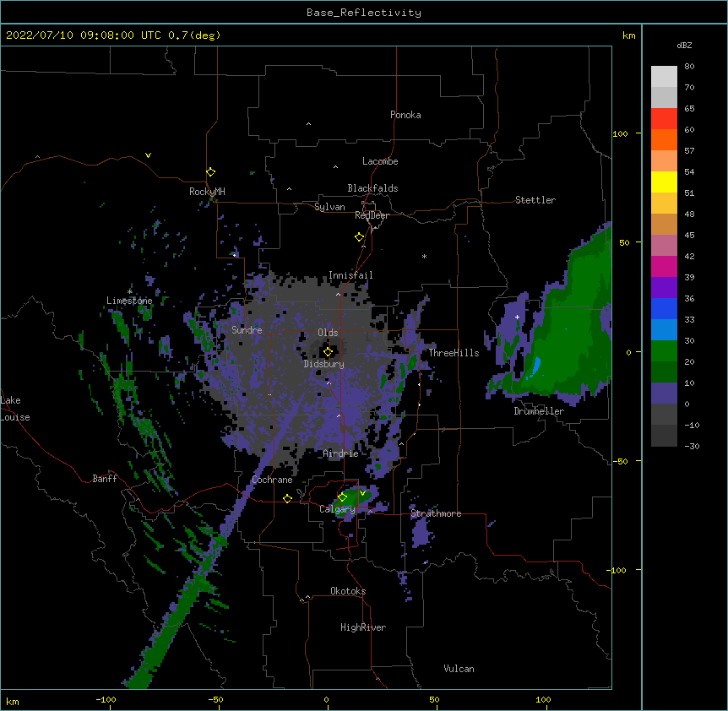The width and height of the screenshot is (728, 711).
Task: Click the Airdrie city label
Action: 340,453
